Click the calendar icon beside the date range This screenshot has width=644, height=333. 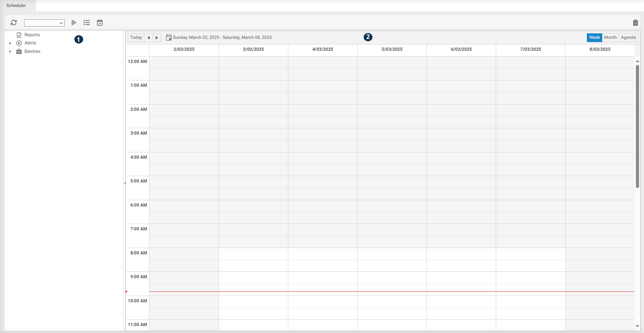coord(168,37)
